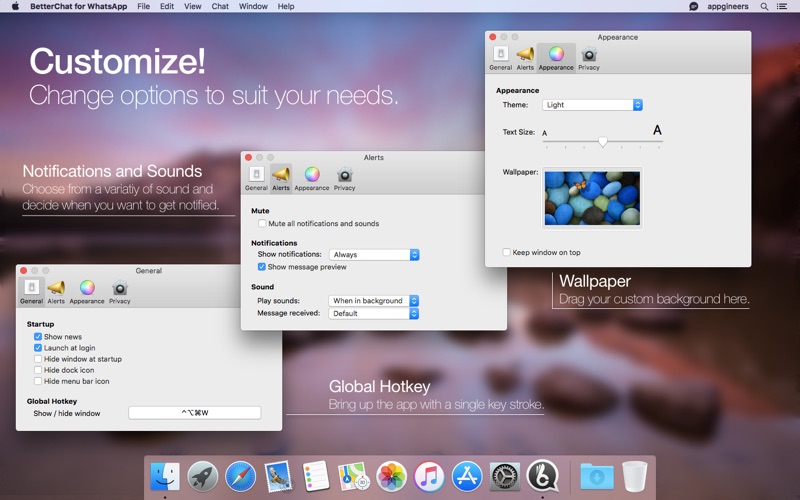Toggle Keep window on top checkbox
This screenshot has height=500, width=800.
click(x=507, y=252)
